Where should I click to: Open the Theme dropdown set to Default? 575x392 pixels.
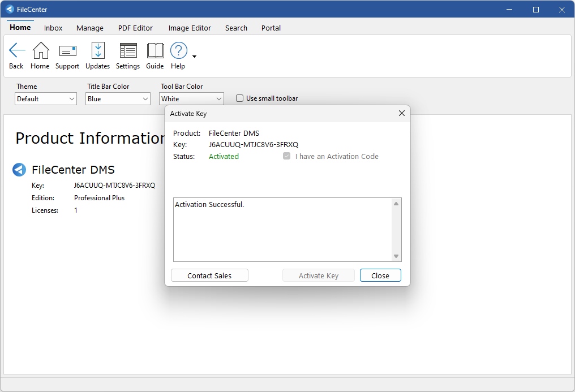click(46, 99)
